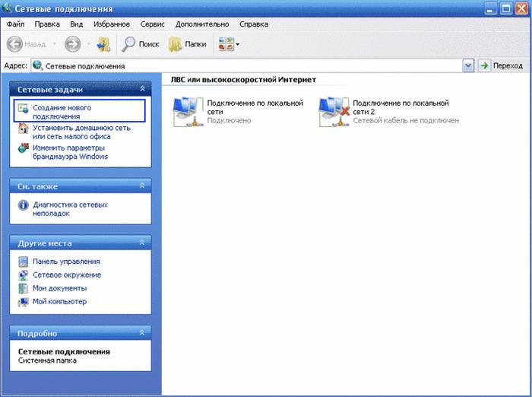Image resolution: width=532 pixels, height=397 pixels.
Task: Toggle the Folders (Папки) pane button
Action: click(x=187, y=44)
